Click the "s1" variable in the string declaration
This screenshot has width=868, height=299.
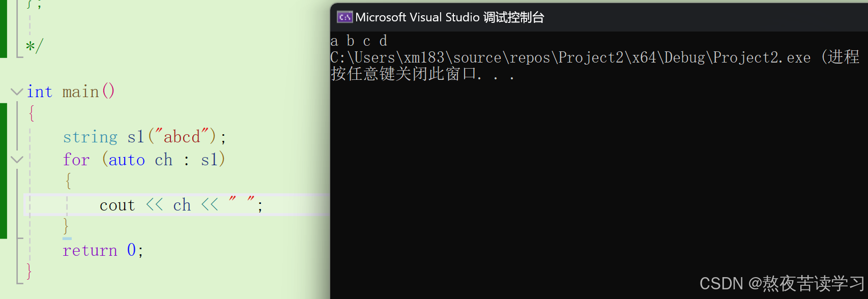[135, 137]
